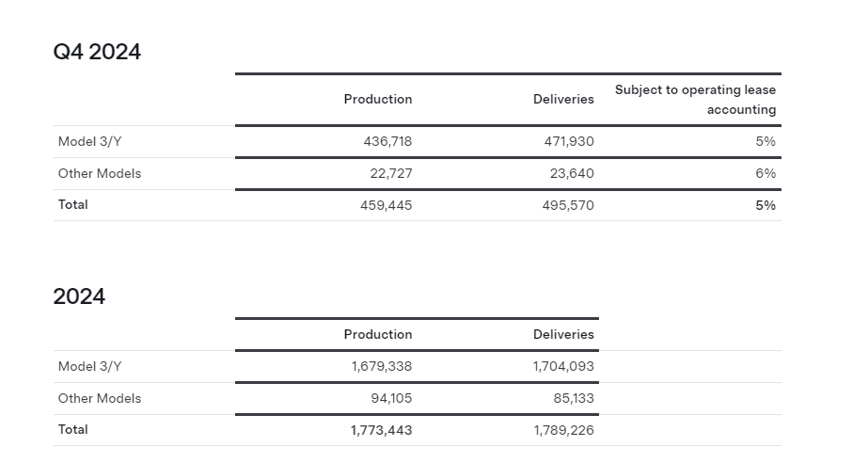
Task: Select the Q4 total production value 459,445
Action: [x=387, y=205]
